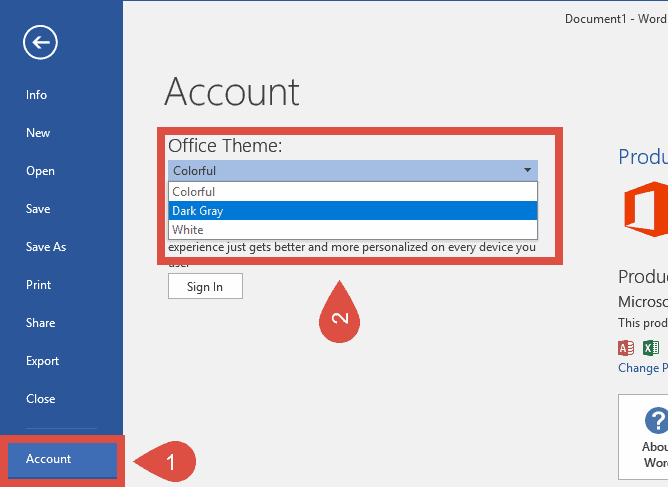Open the Info page
Image resolution: width=668 pixels, height=487 pixels.
(36, 95)
